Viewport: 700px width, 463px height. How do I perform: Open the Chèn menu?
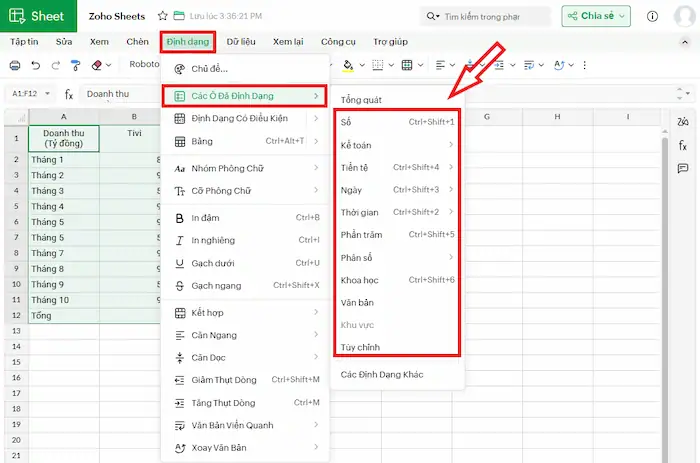pos(137,42)
